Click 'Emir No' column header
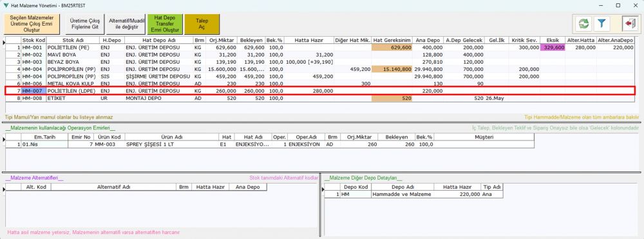The image size is (644, 239). [x=81, y=137]
